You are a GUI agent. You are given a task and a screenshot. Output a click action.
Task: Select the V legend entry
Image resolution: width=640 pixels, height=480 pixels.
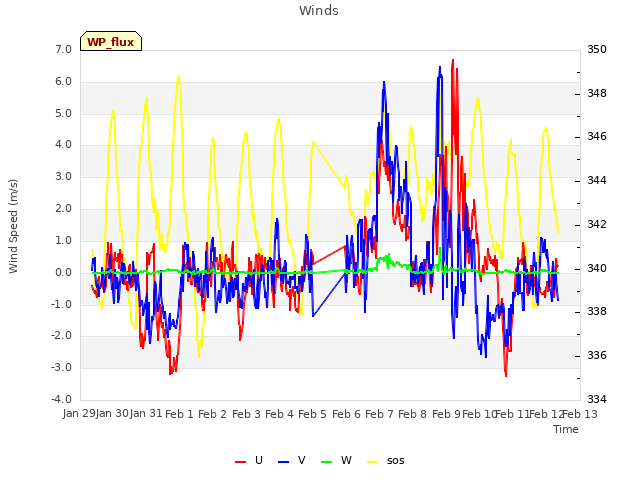(x=292, y=461)
